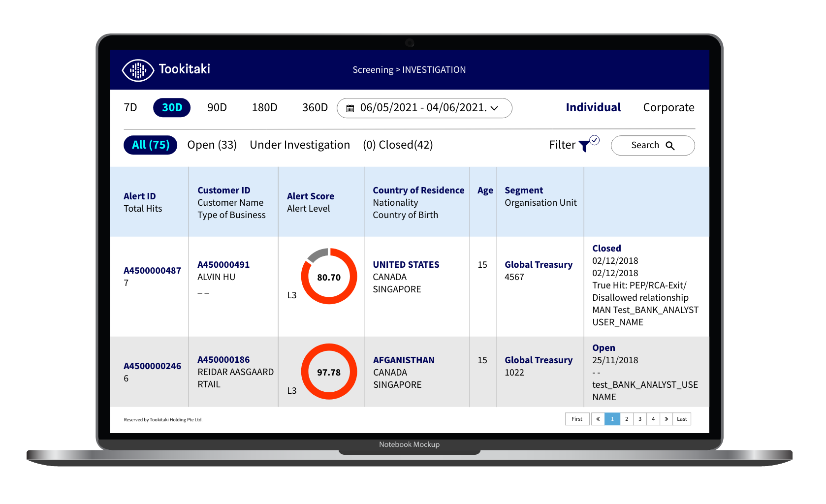Viewport: 826px width, 504px height.
Task: Show Under Investigation alerts
Action: pos(300,145)
